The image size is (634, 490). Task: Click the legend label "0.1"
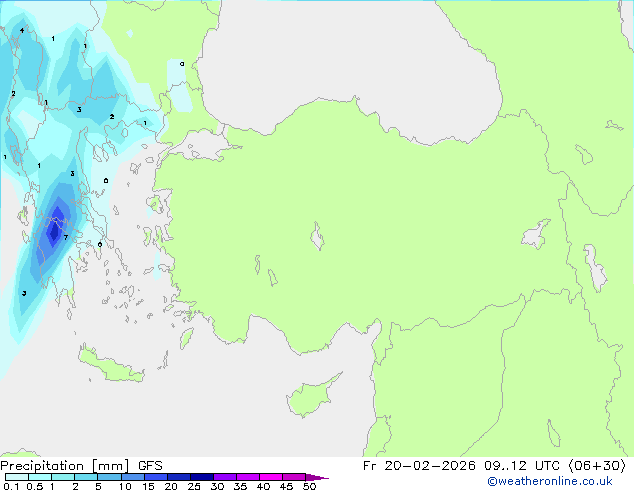pos(11,486)
